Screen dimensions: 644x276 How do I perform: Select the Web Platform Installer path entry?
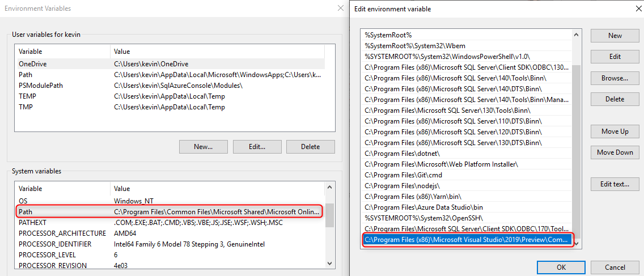(466, 164)
